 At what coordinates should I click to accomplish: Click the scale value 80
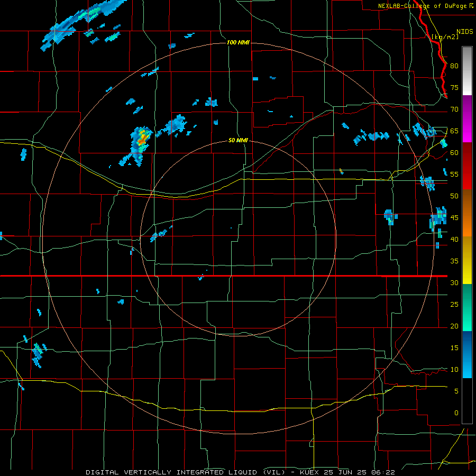454,66
